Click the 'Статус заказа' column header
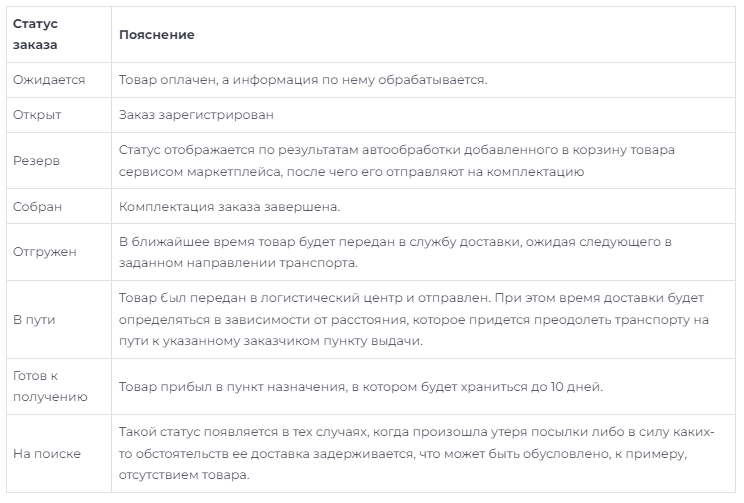Viewport: 744px width, 503px height. [35, 34]
